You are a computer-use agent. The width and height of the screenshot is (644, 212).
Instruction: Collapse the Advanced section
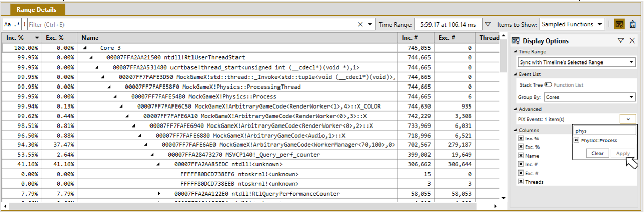click(515, 109)
